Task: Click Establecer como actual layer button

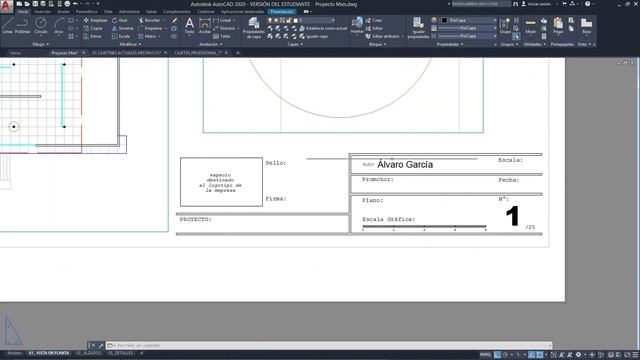Action: (x=323, y=28)
